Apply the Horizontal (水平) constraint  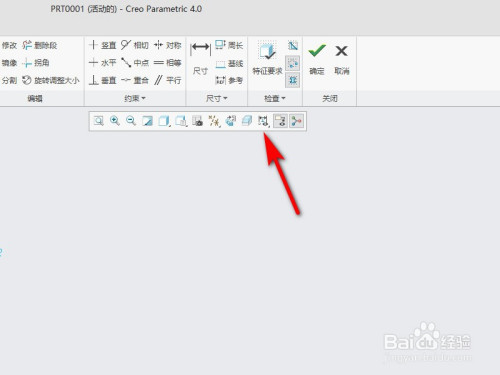103,63
